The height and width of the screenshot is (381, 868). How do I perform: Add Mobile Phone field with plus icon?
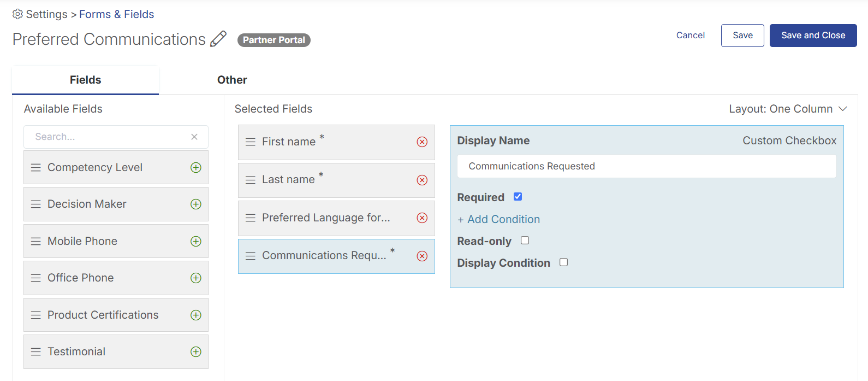tap(196, 242)
